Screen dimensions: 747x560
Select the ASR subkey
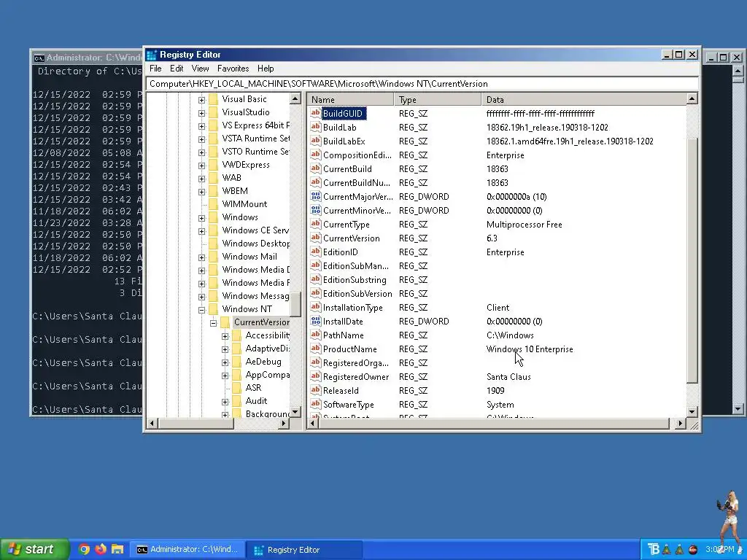pyautogui.click(x=253, y=388)
